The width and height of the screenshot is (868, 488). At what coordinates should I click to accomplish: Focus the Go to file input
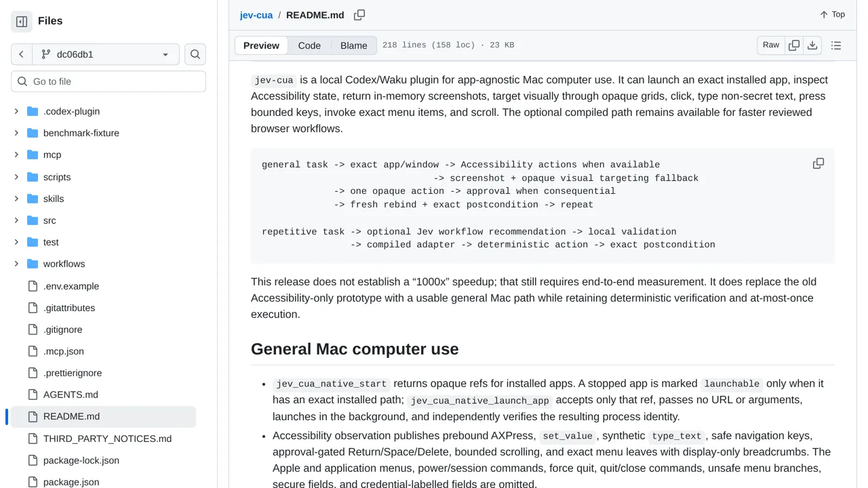pyautogui.click(x=108, y=81)
